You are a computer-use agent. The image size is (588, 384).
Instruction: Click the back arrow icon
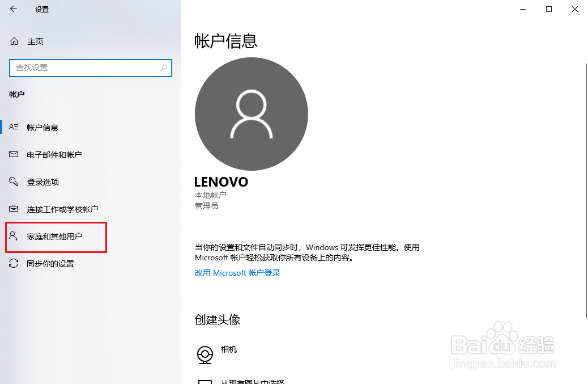(x=14, y=9)
